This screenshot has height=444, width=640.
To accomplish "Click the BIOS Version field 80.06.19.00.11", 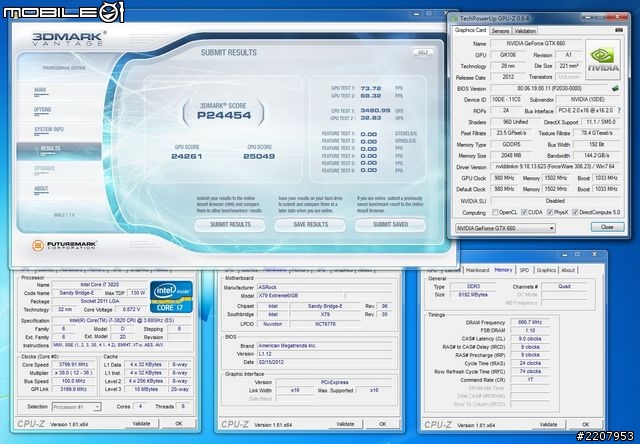I will coord(549,88).
